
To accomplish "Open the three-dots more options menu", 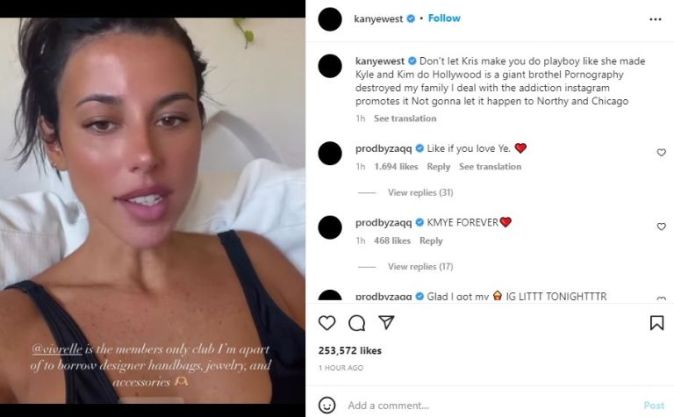I will [x=656, y=19].
